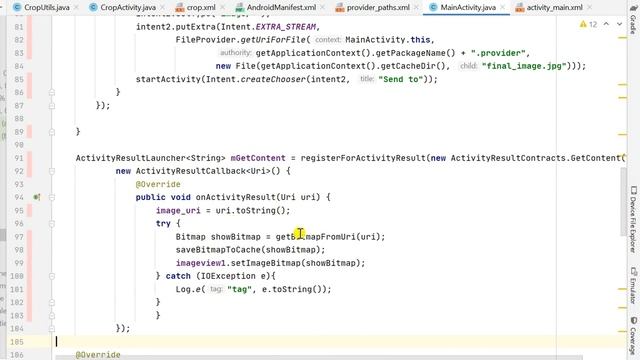This screenshot has width=640, height=360.
Task: Open the activity_main.xml tab
Action: [554, 7]
